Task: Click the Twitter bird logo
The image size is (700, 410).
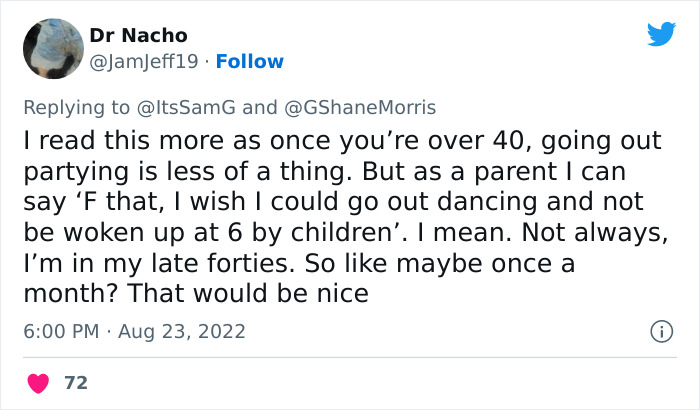Action: click(x=661, y=35)
